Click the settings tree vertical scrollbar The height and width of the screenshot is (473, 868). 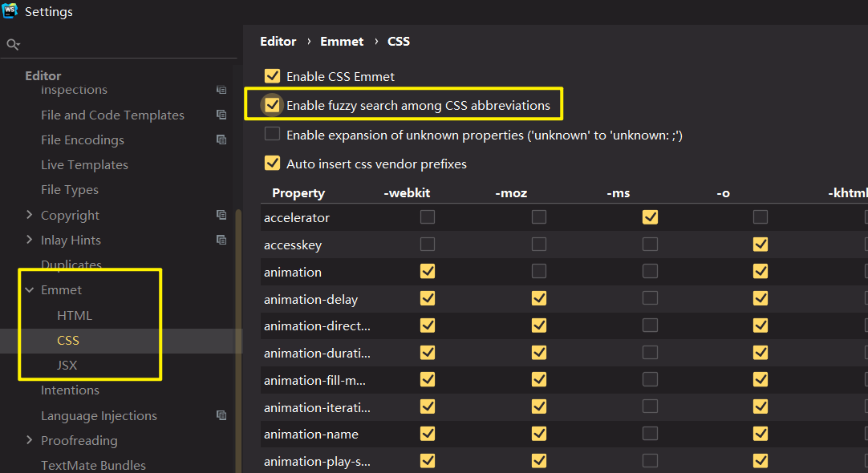(238, 340)
